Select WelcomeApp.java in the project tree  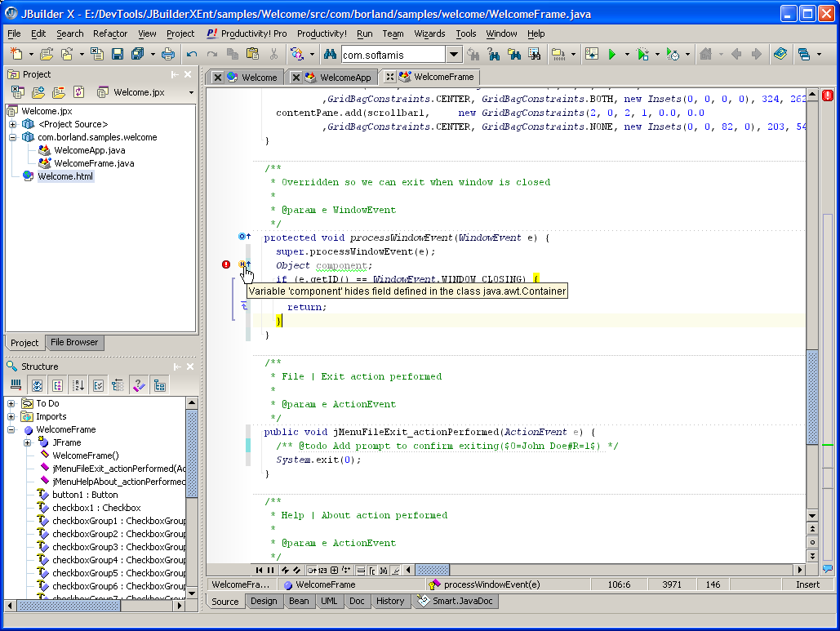[x=89, y=150]
